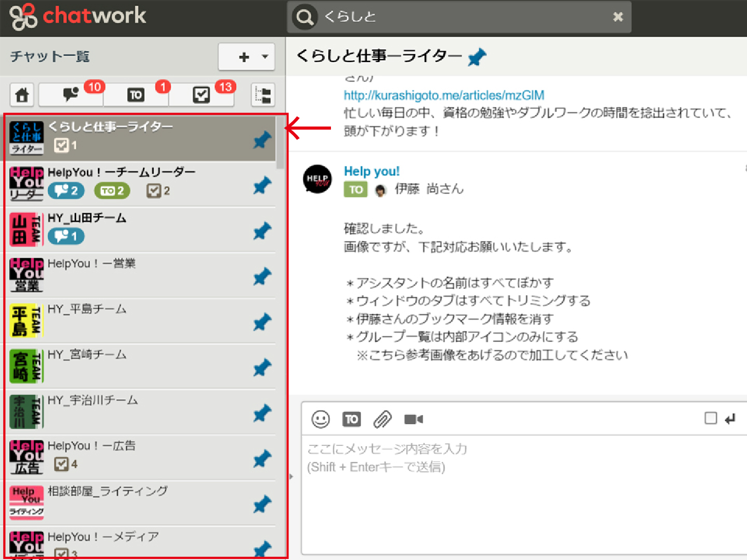Click the task count 2 on HelpYou！ーチームリーダー
Screen dimensions: 747x560
pyautogui.click(x=158, y=191)
